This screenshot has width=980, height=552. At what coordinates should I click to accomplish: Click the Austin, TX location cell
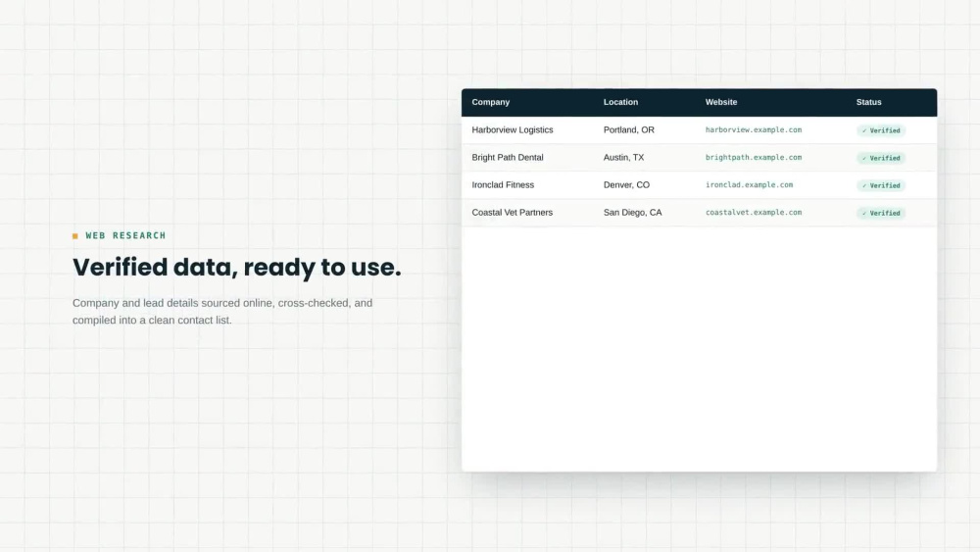click(623, 158)
